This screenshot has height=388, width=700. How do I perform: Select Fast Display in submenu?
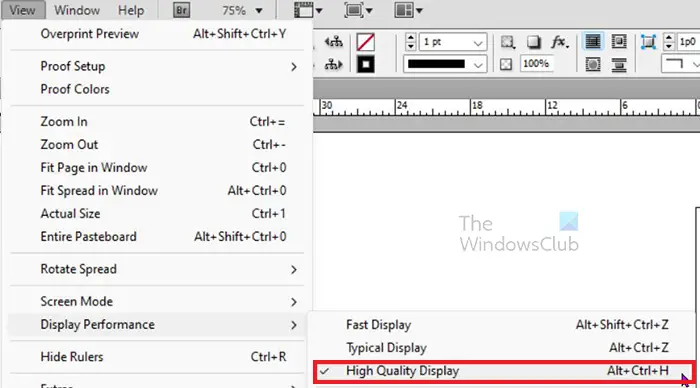coord(504,325)
